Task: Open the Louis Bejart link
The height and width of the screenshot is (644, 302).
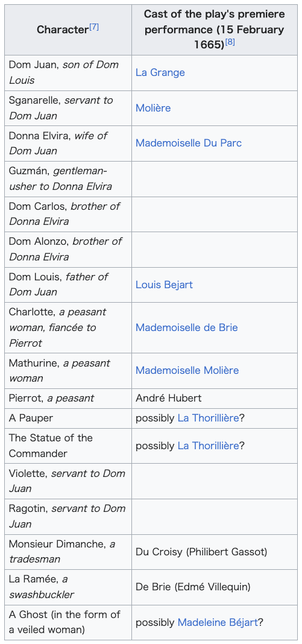Action: tap(164, 285)
